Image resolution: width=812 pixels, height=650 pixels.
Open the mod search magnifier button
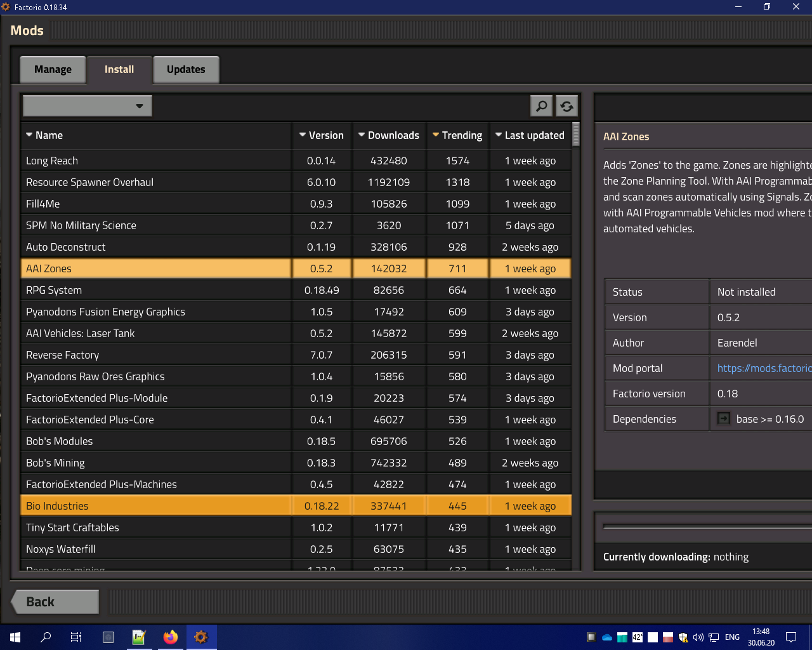(541, 106)
